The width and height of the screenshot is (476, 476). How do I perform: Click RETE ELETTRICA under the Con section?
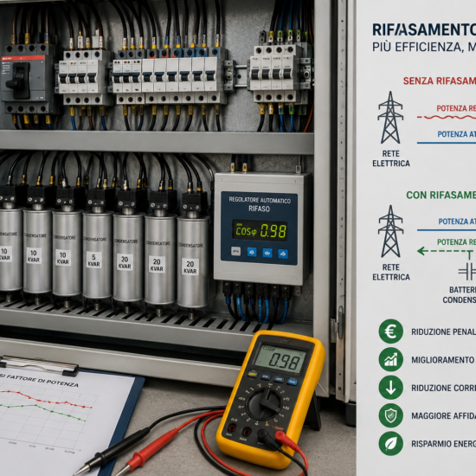[391, 272]
